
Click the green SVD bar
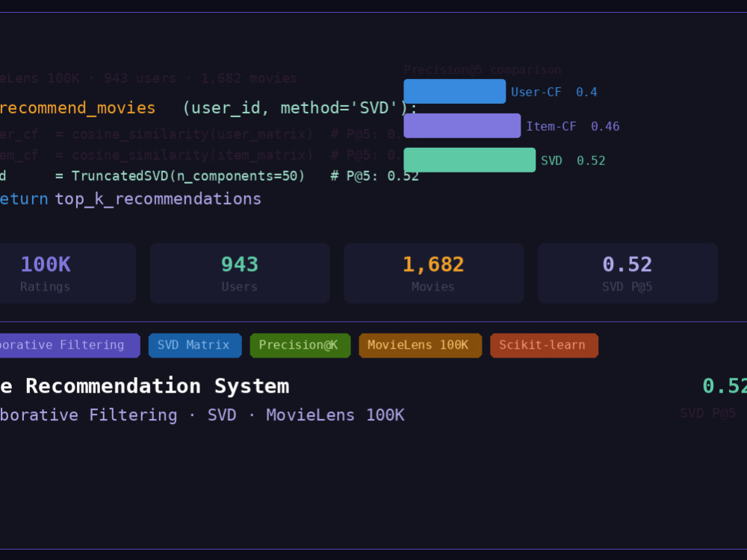coord(469,160)
